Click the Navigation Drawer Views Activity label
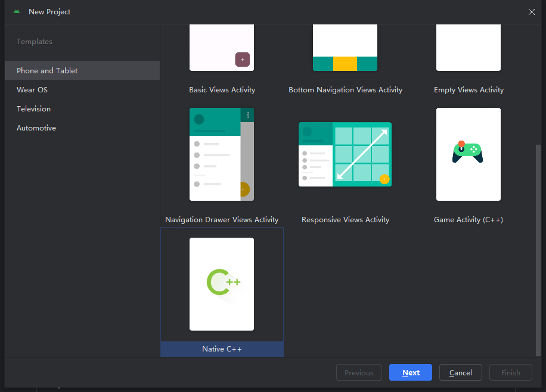This screenshot has width=546, height=392. coord(222,220)
